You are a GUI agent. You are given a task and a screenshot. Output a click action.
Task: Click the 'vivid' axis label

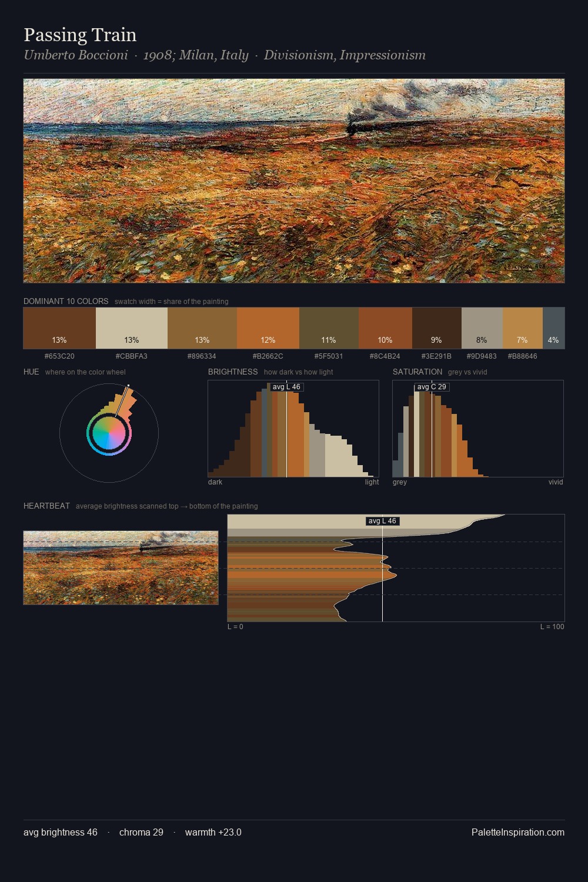point(556,482)
